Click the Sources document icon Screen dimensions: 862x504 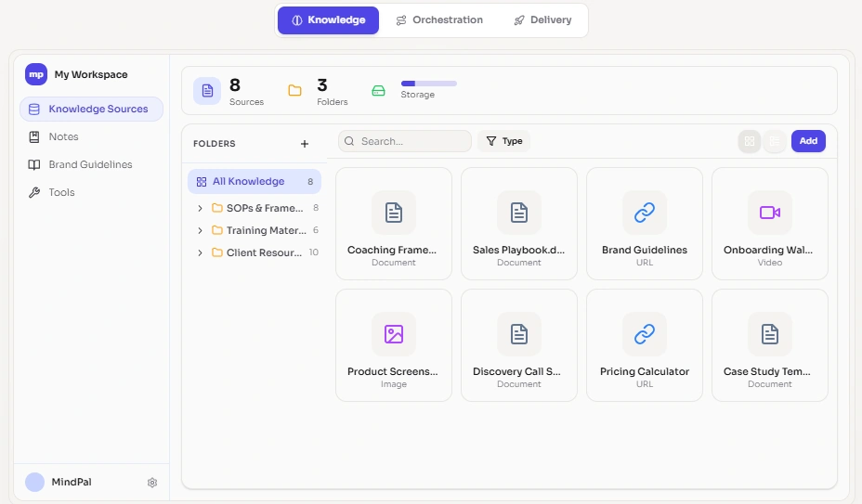point(207,91)
